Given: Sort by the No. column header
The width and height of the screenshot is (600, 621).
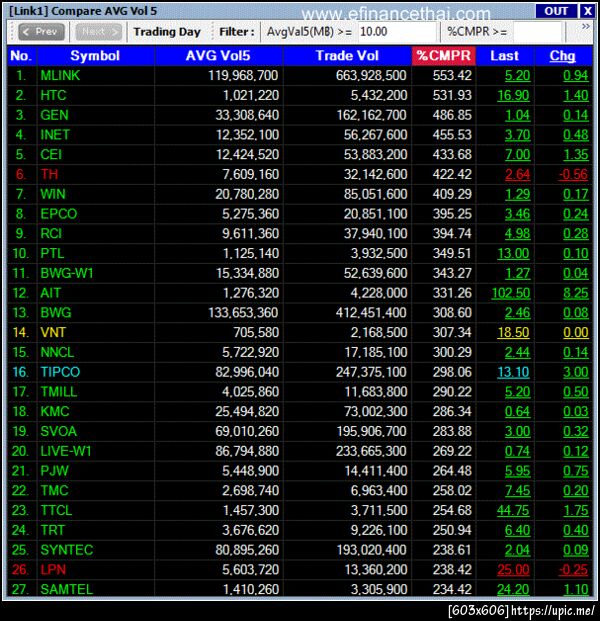Looking at the screenshot, I should pos(21,56).
